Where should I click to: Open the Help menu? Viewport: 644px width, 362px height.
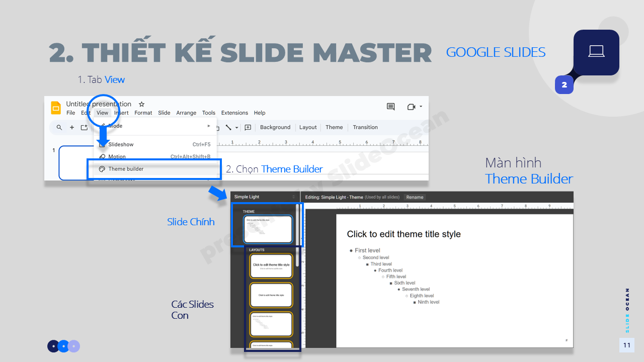(x=260, y=113)
